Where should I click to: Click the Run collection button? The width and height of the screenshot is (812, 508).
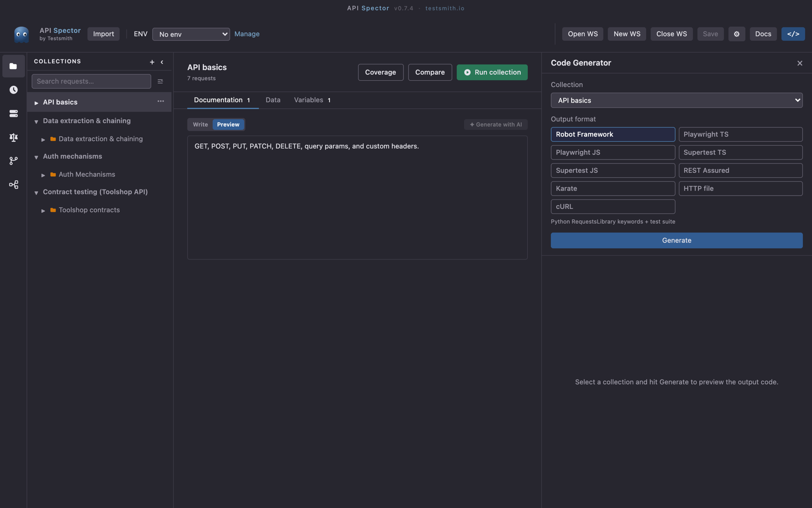[x=492, y=72]
